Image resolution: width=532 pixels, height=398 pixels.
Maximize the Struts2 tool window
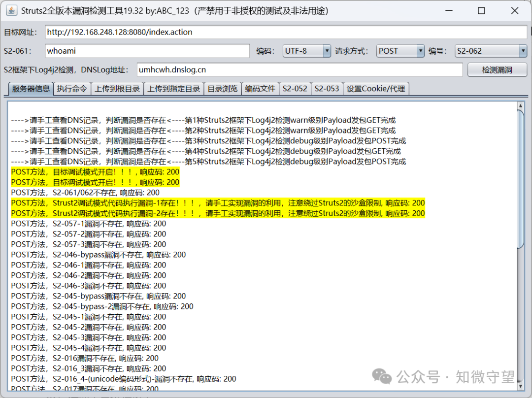[x=481, y=11]
